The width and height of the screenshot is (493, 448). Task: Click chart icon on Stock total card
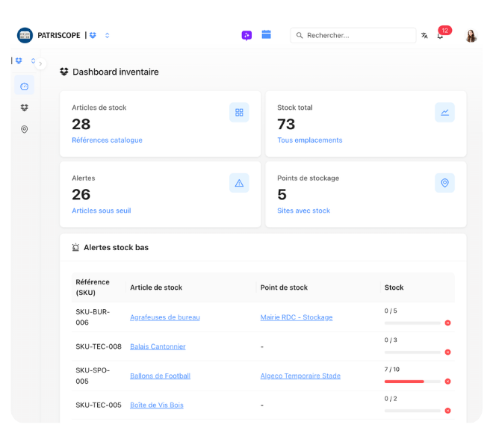click(x=444, y=112)
